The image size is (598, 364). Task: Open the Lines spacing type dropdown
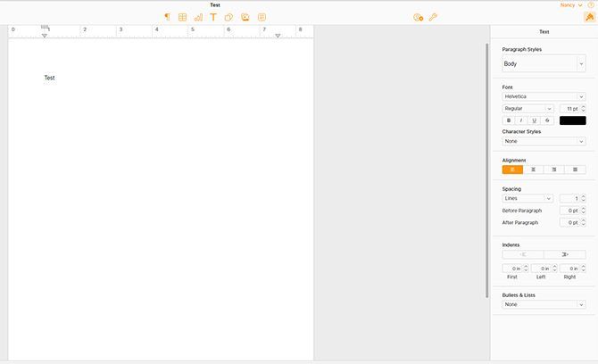[x=527, y=198]
